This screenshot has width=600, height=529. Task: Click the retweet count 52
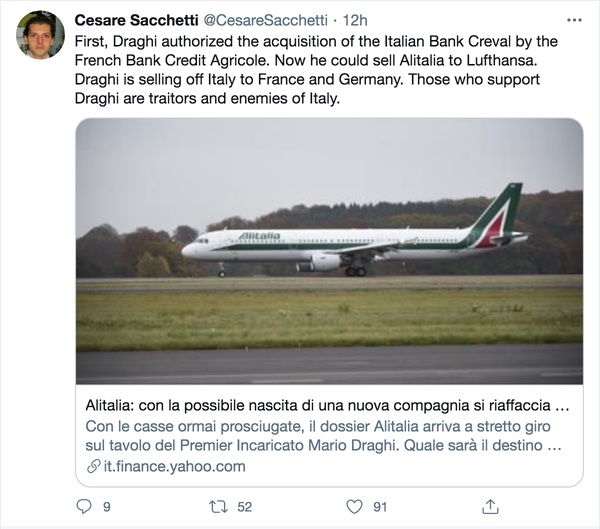pos(244,507)
